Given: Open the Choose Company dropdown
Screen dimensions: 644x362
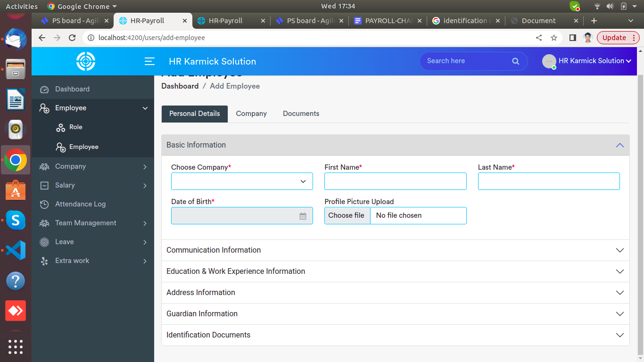Looking at the screenshot, I should 242,181.
